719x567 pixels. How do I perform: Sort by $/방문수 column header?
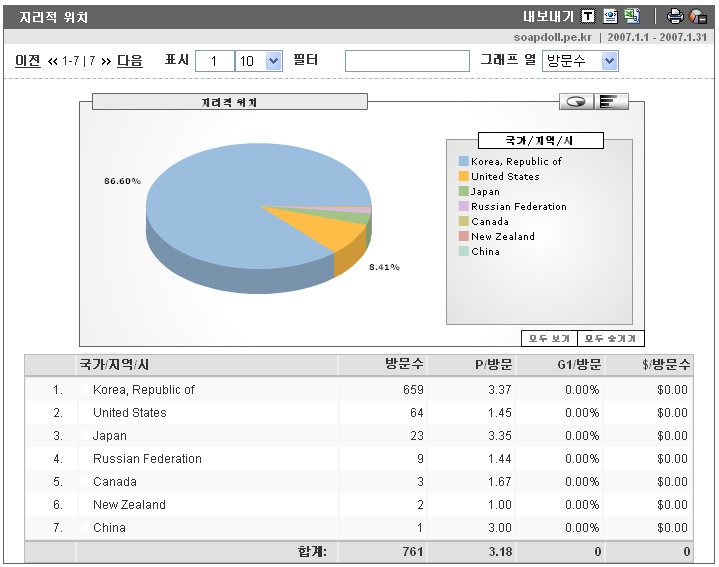click(x=666, y=364)
